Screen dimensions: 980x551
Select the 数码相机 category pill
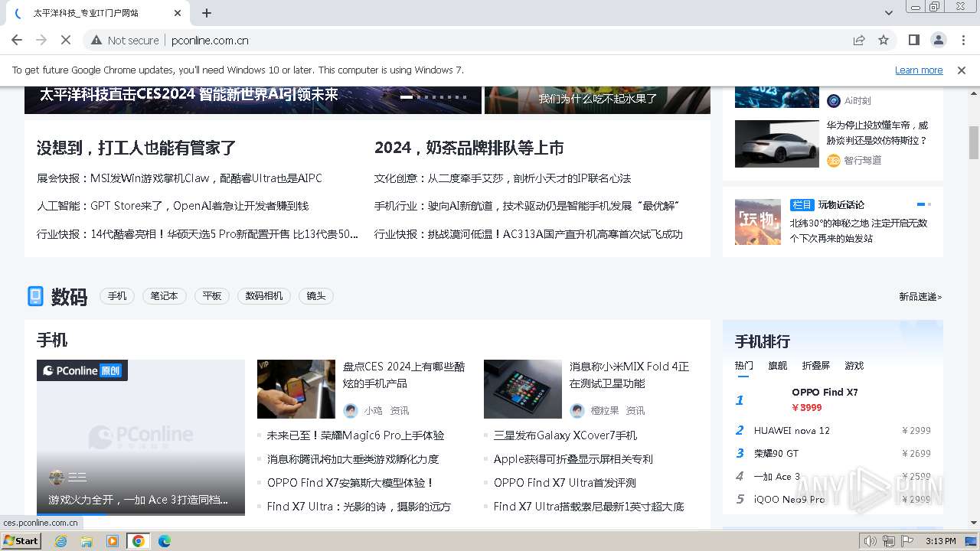[264, 296]
